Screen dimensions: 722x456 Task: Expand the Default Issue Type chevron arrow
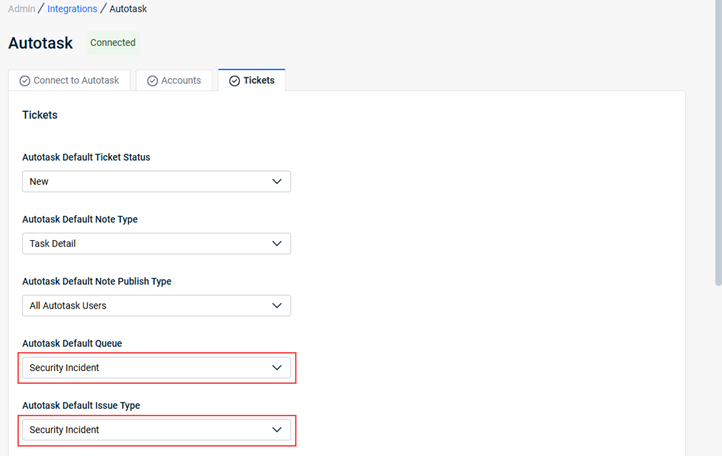click(277, 430)
